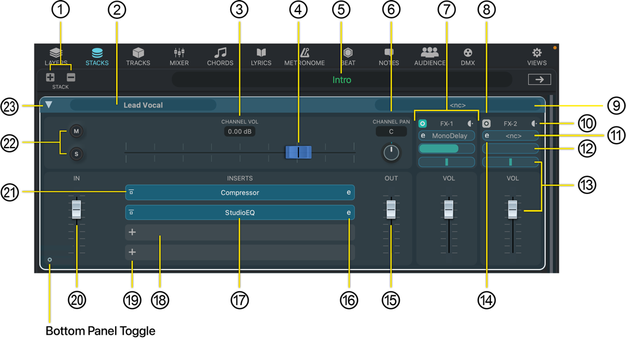Click the Compressor insert slot

click(x=240, y=193)
